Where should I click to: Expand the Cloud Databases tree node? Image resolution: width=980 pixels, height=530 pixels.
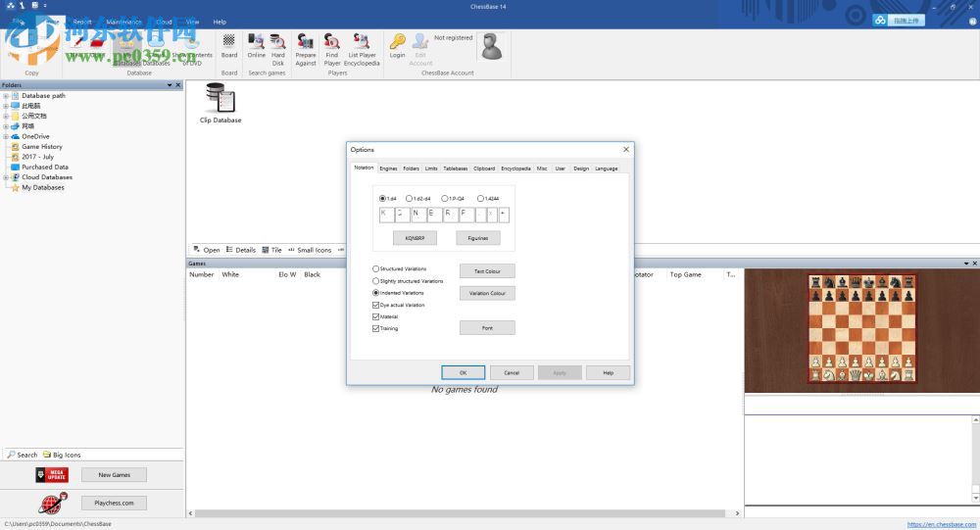point(6,177)
